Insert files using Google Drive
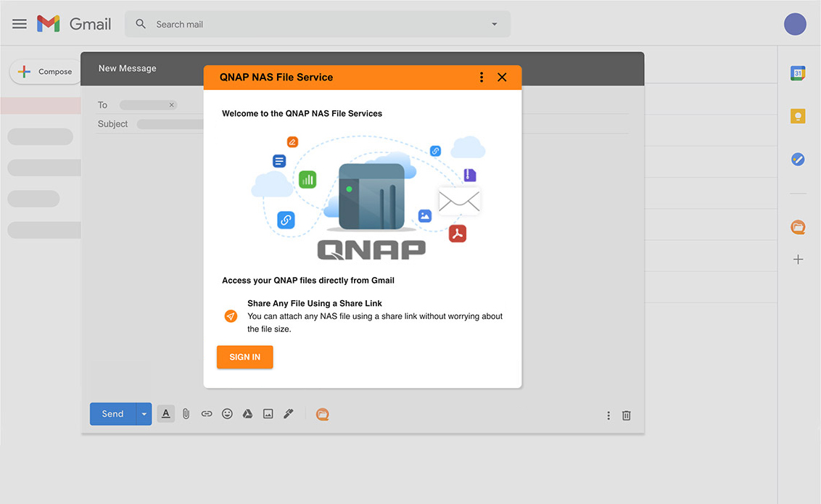The height and width of the screenshot is (504, 821). [247, 413]
